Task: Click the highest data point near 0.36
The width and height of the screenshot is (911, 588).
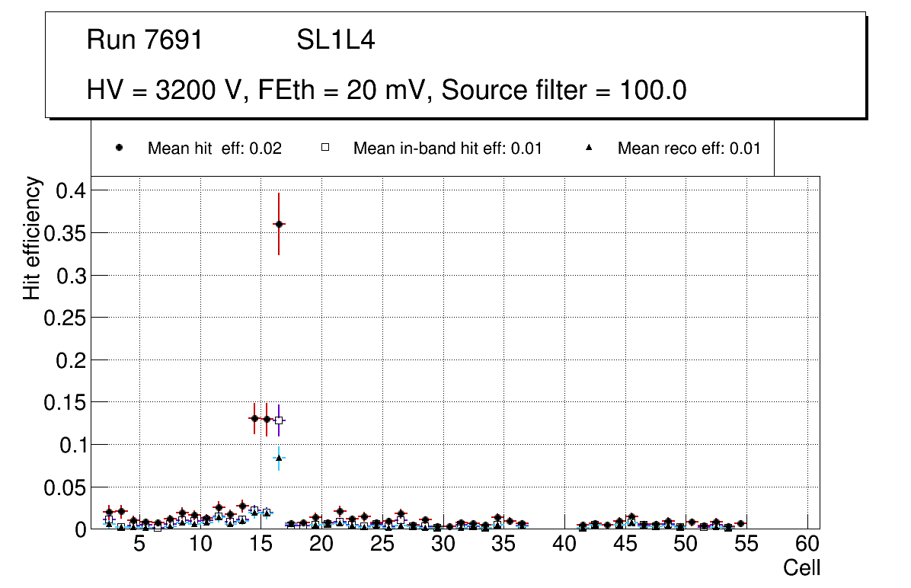Action: 279,224
